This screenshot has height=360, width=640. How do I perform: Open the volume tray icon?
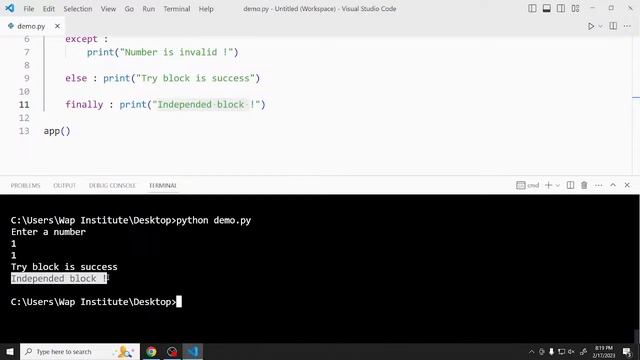pyautogui.click(x=571, y=351)
